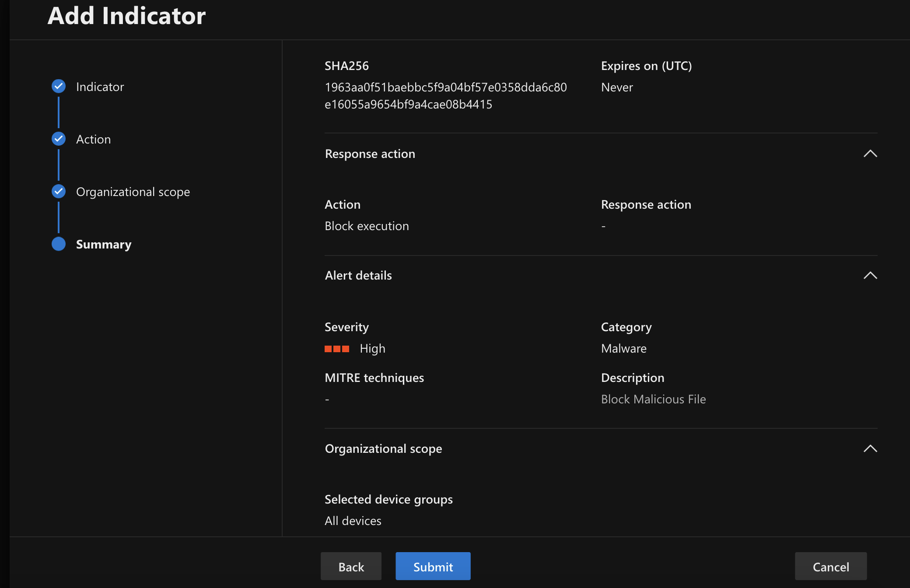Go to the Indicator wizard step
910x588 pixels.
[100, 87]
